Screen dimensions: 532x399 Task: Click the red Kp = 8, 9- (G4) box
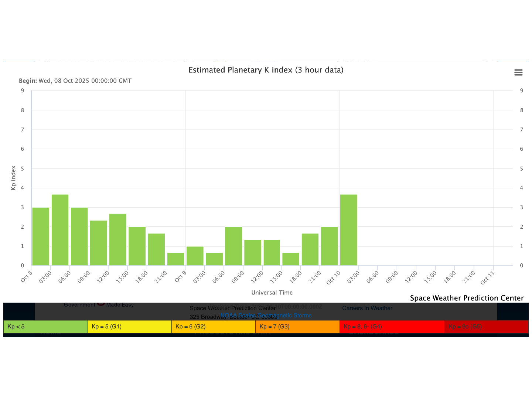pyautogui.click(x=392, y=327)
